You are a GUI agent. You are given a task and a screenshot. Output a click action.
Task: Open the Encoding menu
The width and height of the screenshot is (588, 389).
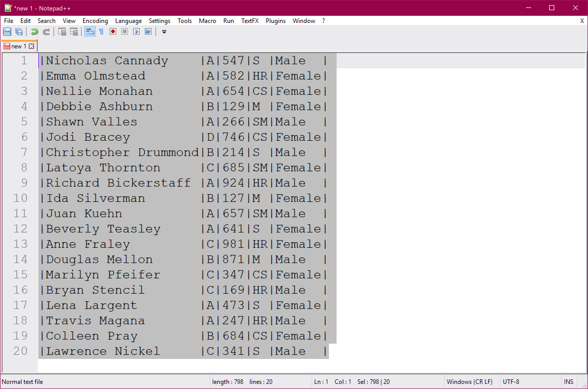point(95,21)
